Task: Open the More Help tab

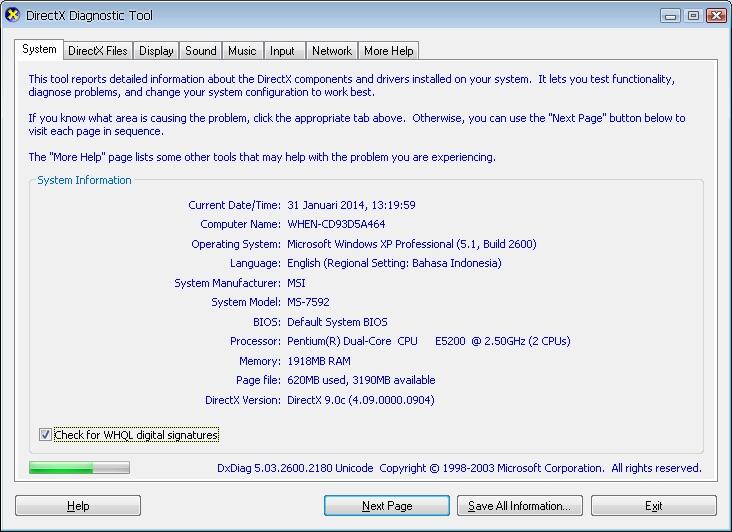Action: [388, 50]
